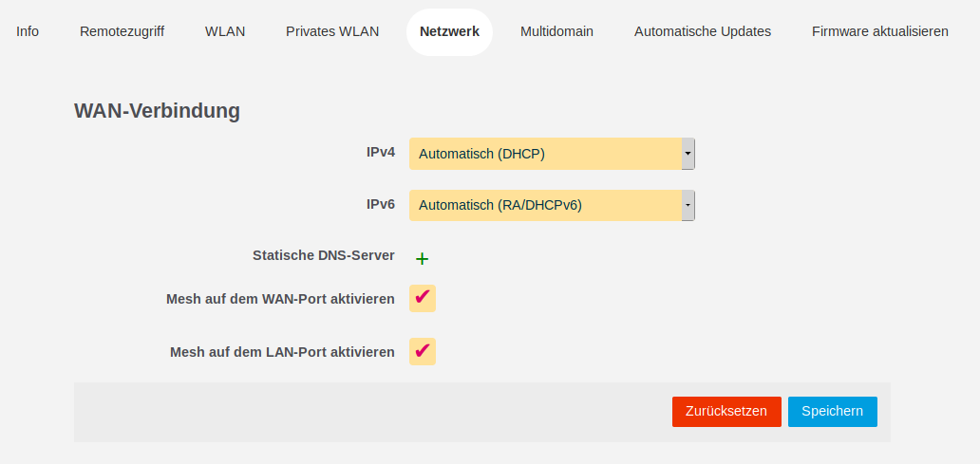Click the 'Mesh auf dem WAN-Port aktivieren' label
The width and height of the screenshot is (980, 464).
point(280,299)
